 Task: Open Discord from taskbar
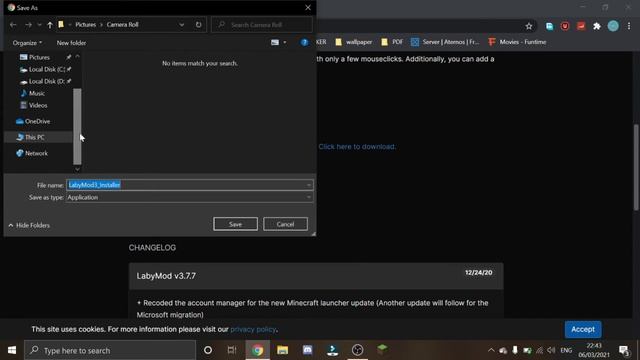307,350
